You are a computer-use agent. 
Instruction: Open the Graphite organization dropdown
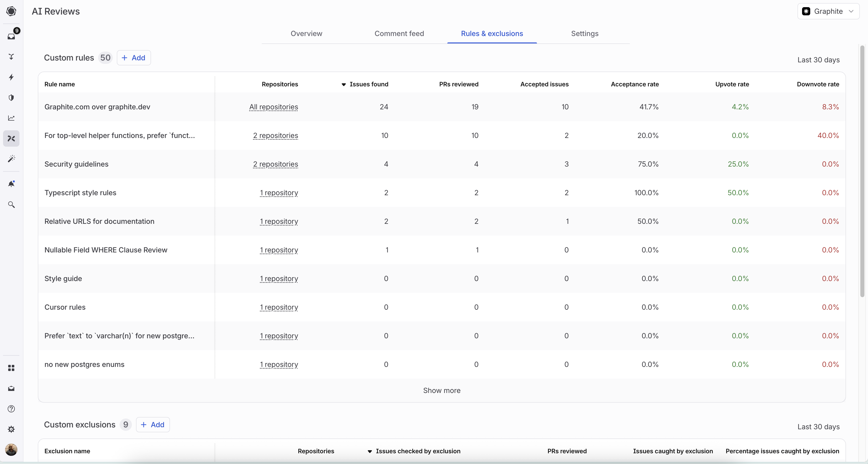coord(828,11)
